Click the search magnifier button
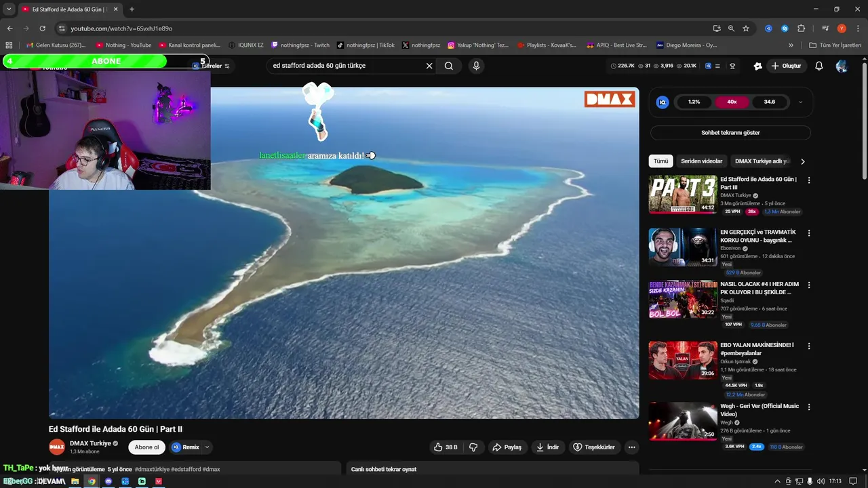The height and width of the screenshot is (488, 868). (449, 66)
